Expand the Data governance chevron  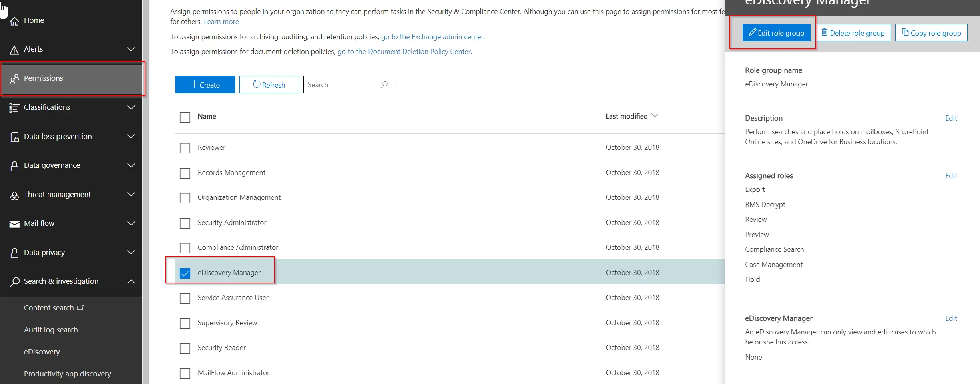tap(131, 165)
